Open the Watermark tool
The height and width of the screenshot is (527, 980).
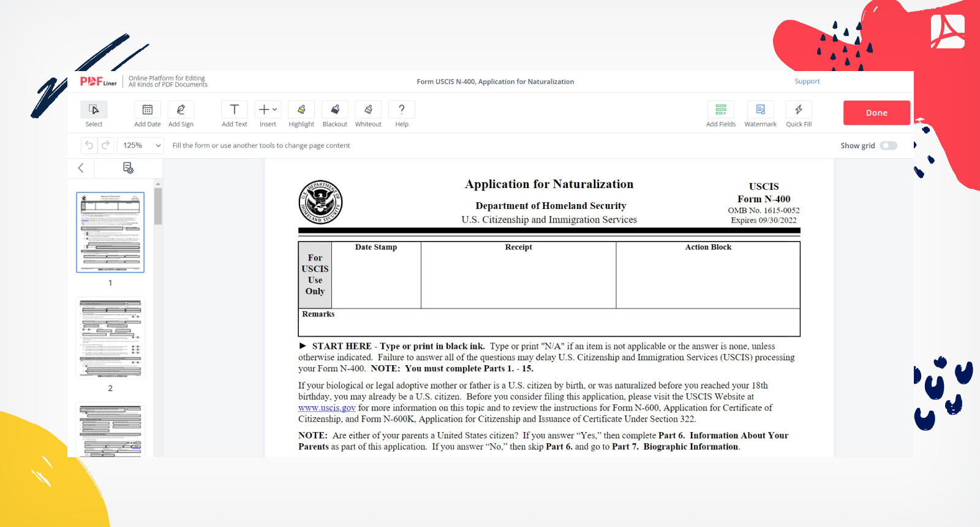coord(760,114)
